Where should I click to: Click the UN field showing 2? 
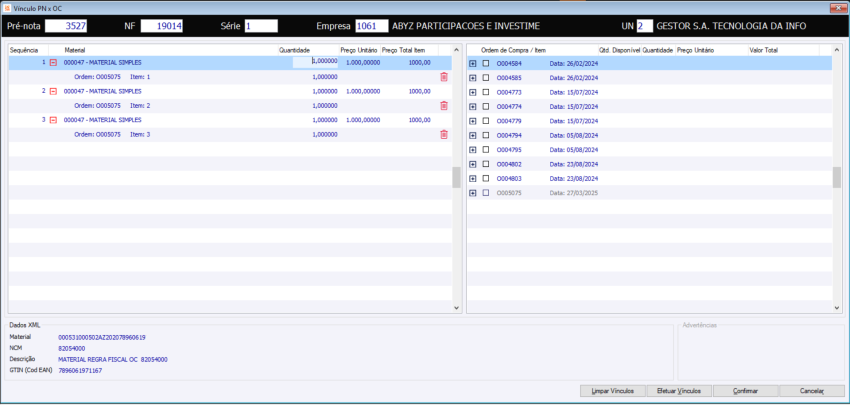point(645,26)
